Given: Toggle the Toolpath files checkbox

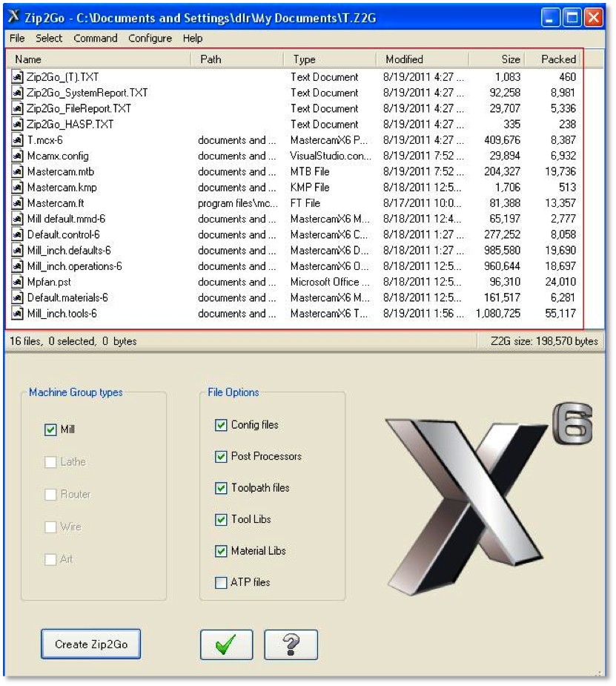Looking at the screenshot, I should click(x=221, y=488).
